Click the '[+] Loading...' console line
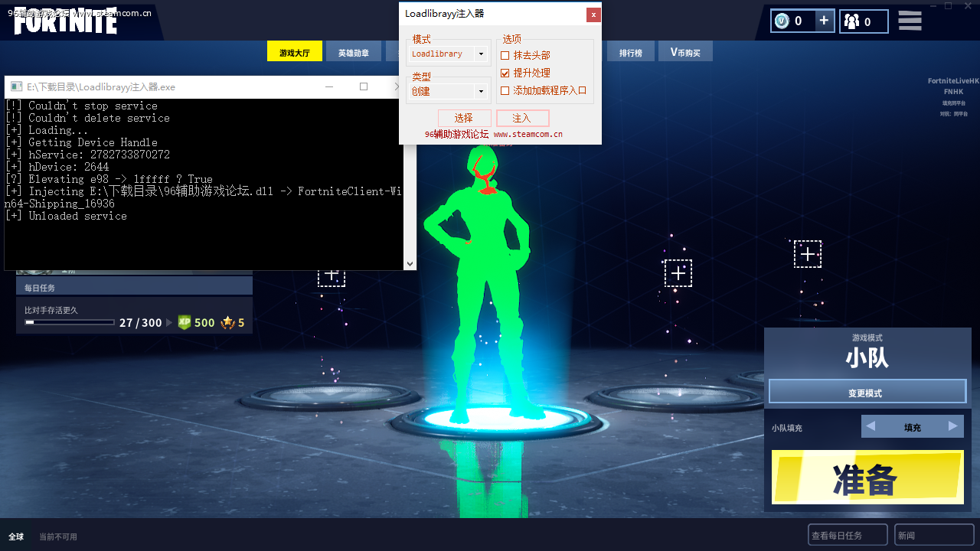The image size is (980, 551). point(47,130)
